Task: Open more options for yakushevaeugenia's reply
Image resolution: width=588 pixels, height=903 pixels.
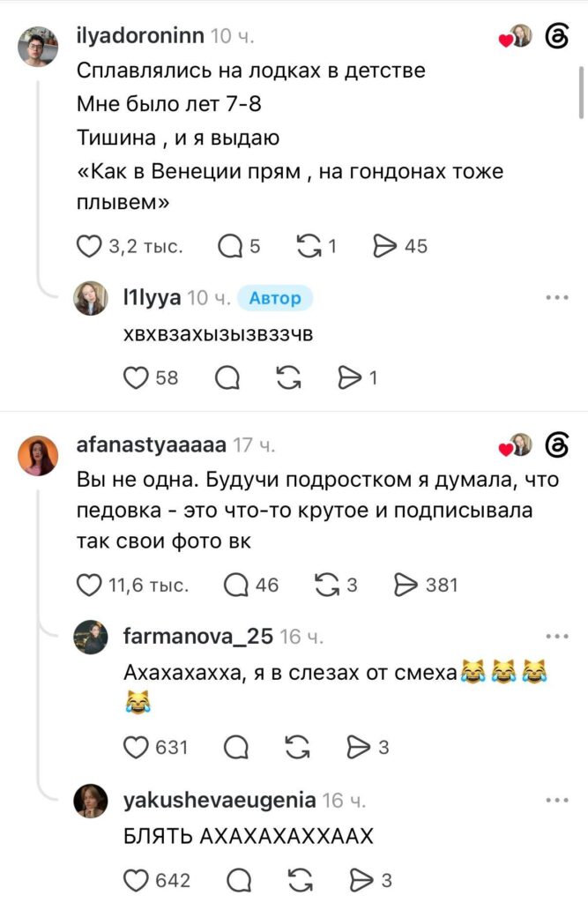Action: click(x=557, y=801)
